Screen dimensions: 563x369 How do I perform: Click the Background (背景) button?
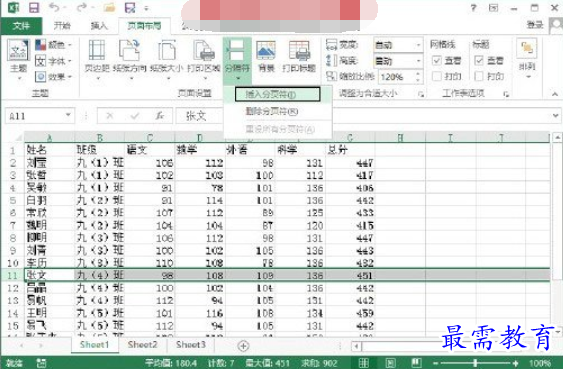point(266,57)
